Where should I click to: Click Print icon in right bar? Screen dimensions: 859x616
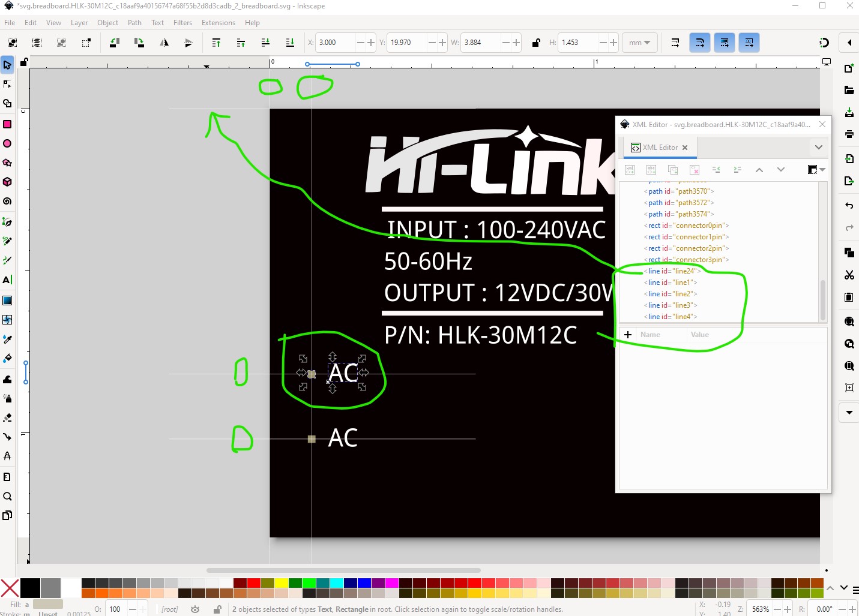coord(849,134)
